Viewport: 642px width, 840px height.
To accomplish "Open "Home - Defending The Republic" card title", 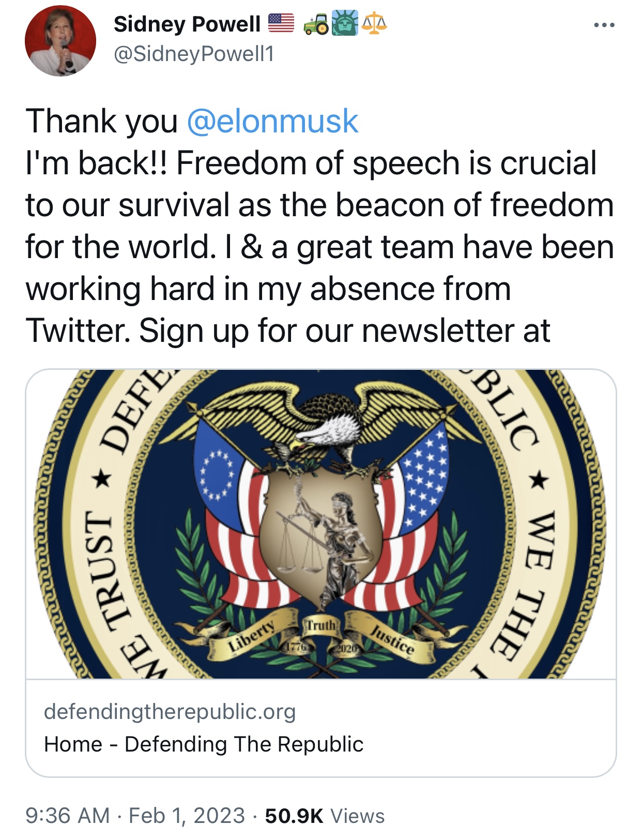I will [x=204, y=744].
